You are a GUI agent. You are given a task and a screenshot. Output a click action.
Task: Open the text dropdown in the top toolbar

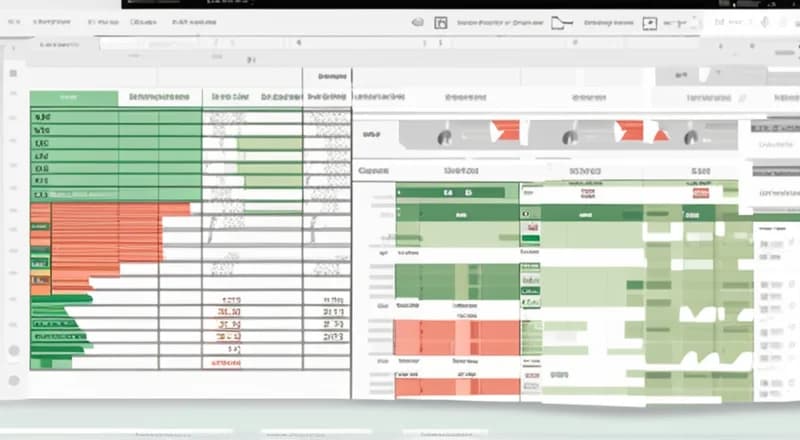494,22
